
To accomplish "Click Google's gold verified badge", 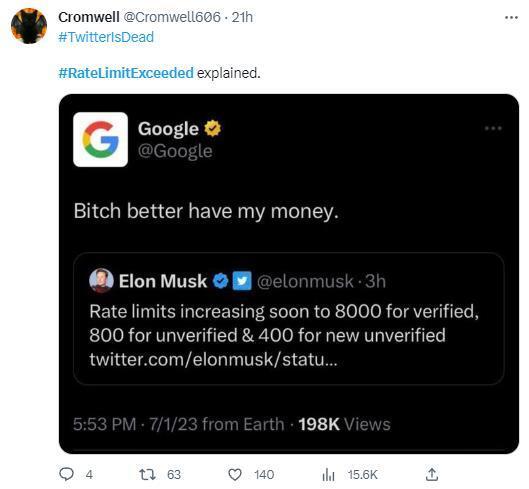I will pyautogui.click(x=213, y=129).
